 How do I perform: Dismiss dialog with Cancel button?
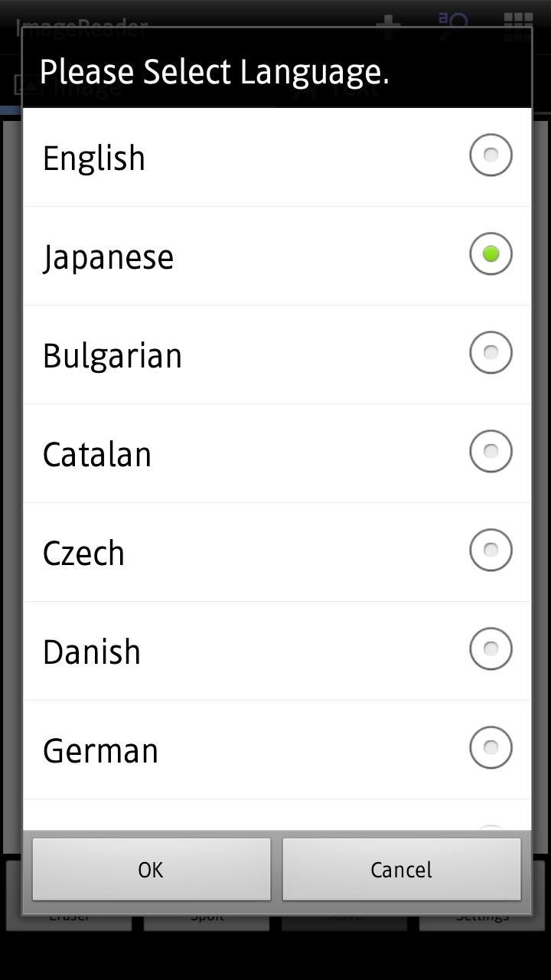[401, 869]
